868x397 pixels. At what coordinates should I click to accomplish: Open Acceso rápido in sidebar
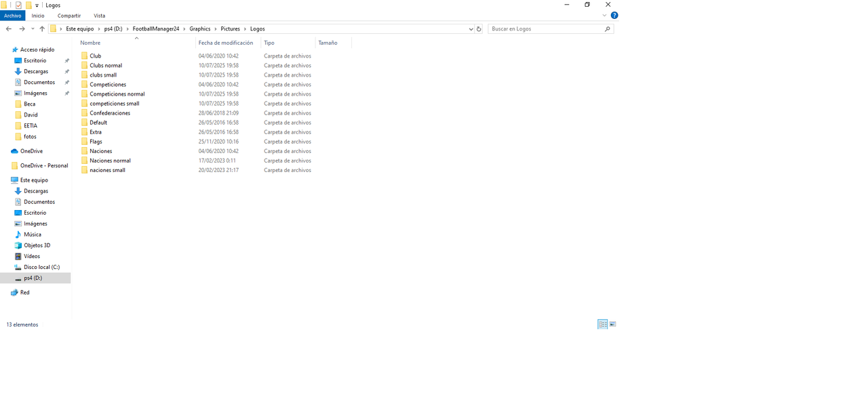click(x=37, y=49)
